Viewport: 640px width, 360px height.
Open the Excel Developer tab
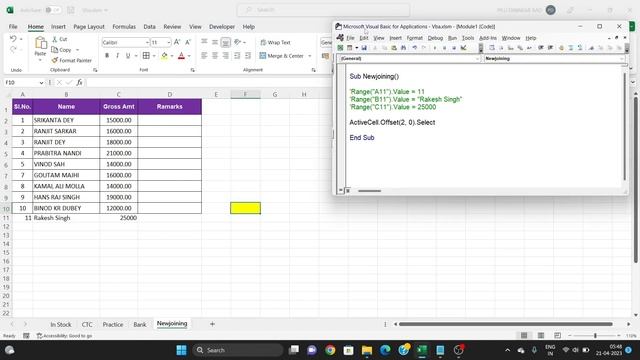point(222,27)
